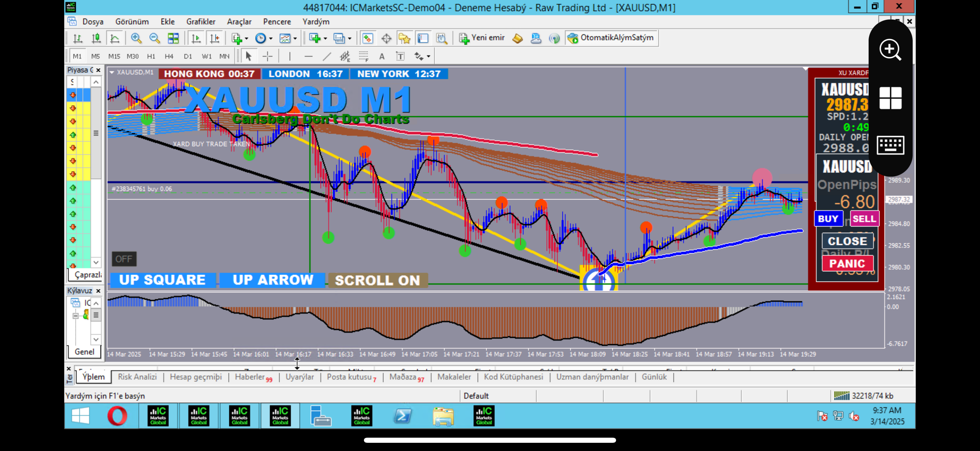This screenshot has height=451, width=980.
Task: Toggle the OFF button on chart
Action: click(x=124, y=259)
